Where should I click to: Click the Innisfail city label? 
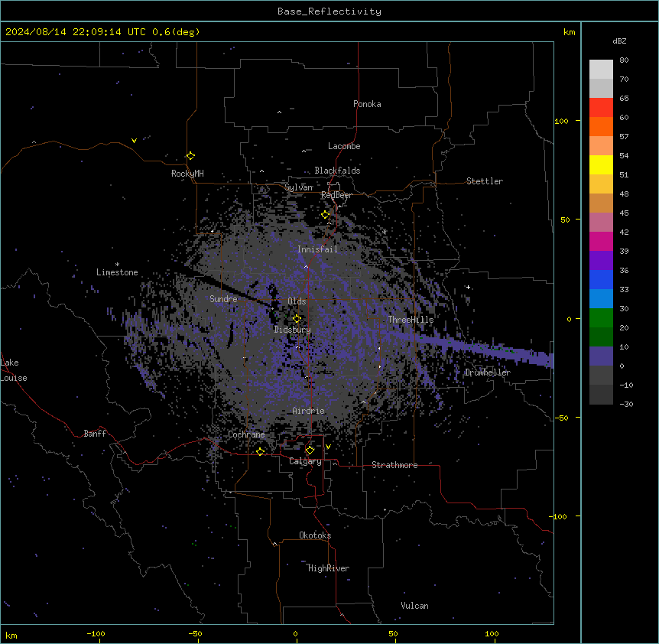tap(317, 249)
